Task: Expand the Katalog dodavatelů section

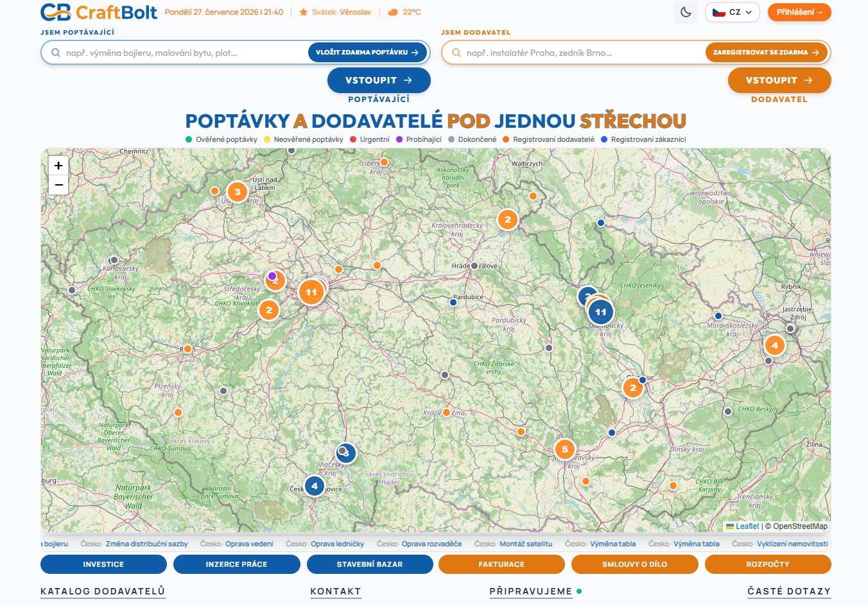Action: coord(103,591)
